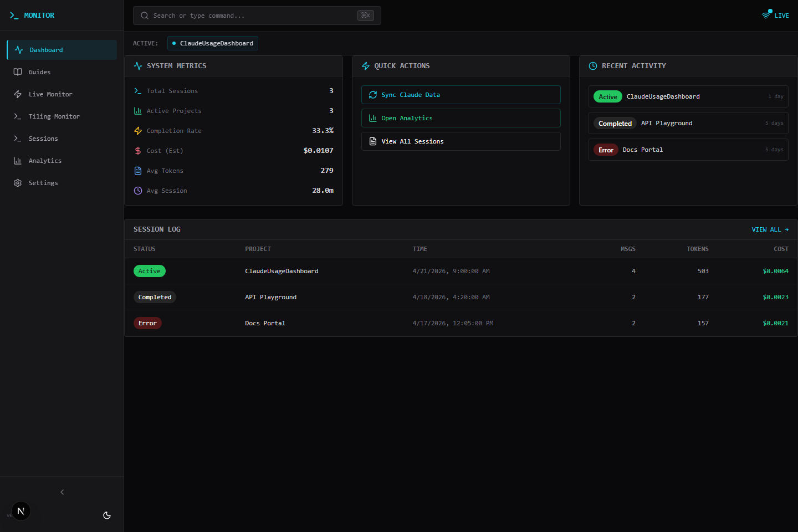Select ClaudeUsageDashboard in session log
The height and width of the screenshot is (532, 798).
282,271
